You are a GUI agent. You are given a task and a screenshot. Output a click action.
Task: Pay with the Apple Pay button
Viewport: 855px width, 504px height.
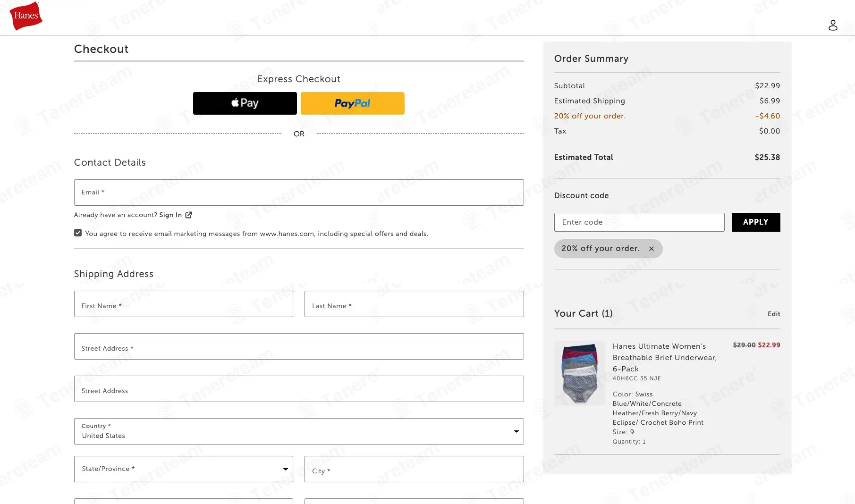coord(245,103)
